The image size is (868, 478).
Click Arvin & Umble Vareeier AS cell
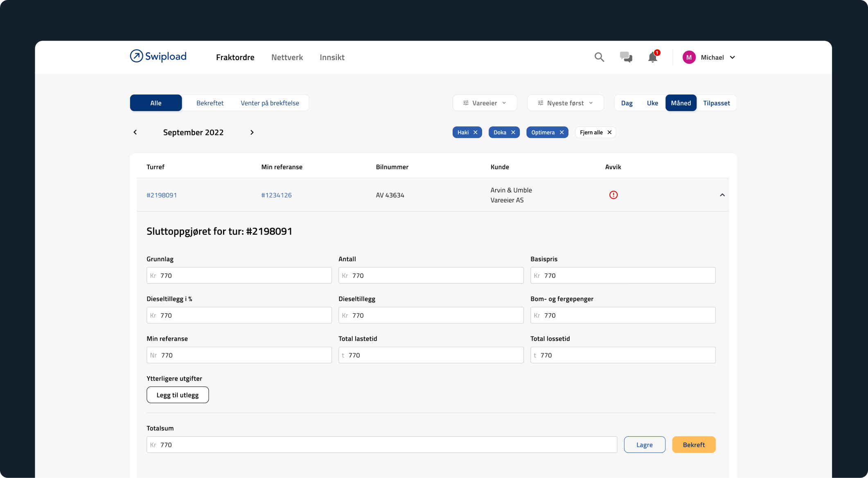511,195
